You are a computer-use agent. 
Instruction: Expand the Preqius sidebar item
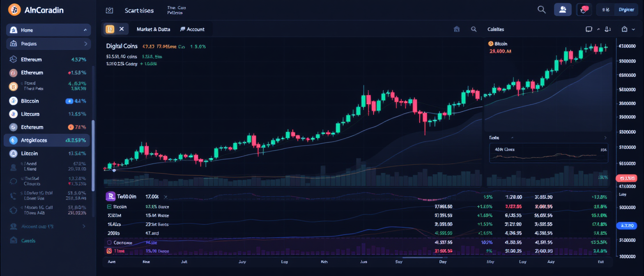pyautogui.click(x=85, y=44)
